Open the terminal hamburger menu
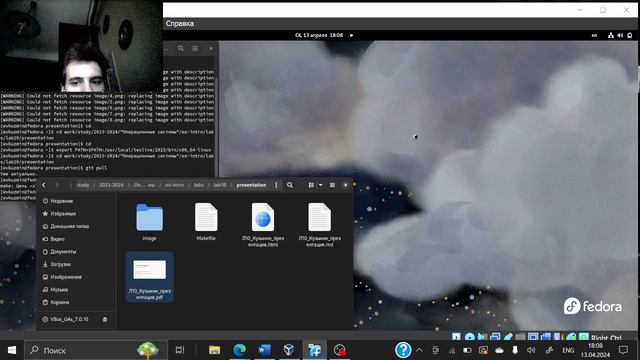Viewport: 640px width, 360px height. [195, 49]
